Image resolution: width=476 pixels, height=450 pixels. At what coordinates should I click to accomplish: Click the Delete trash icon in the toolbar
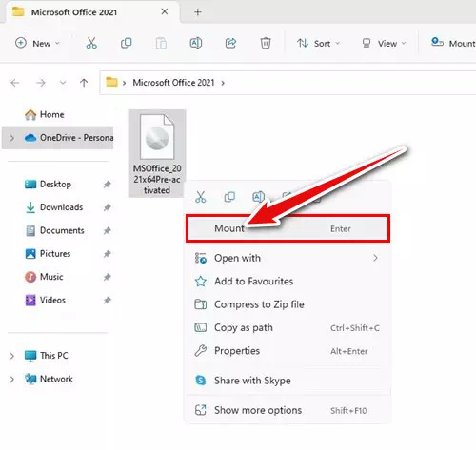click(x=266, y=43)
